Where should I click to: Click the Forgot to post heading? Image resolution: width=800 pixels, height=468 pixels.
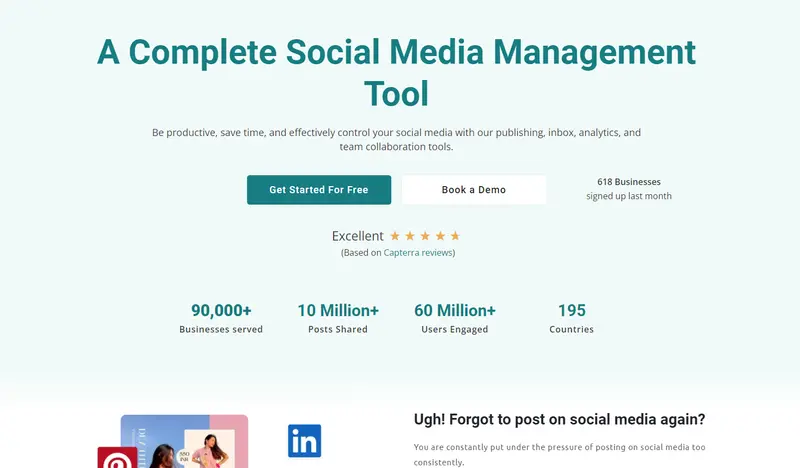tap(559, 419)
